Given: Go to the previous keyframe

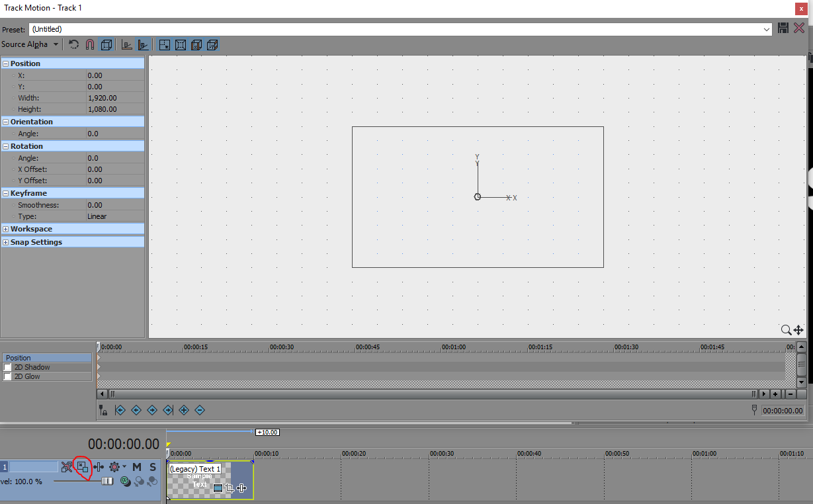Looking at the screenshot, I should pos(136,410).
